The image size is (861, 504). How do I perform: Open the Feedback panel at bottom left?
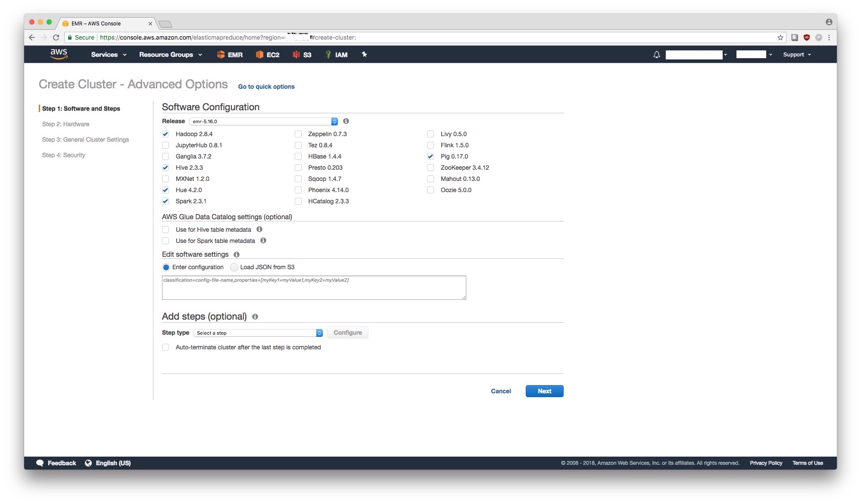tap(61, 463)
